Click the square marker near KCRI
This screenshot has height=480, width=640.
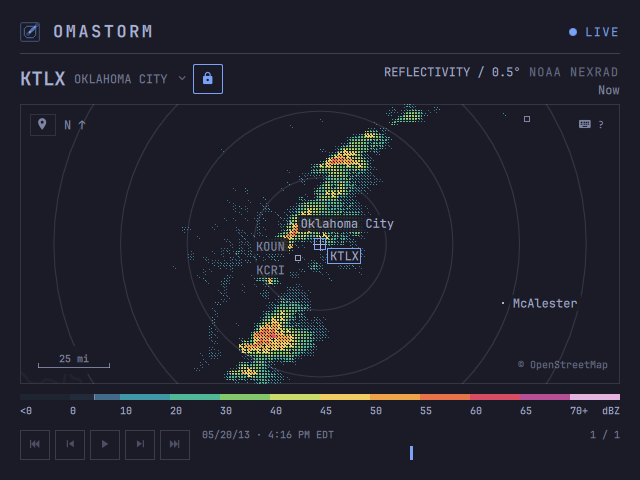(298, 258)
